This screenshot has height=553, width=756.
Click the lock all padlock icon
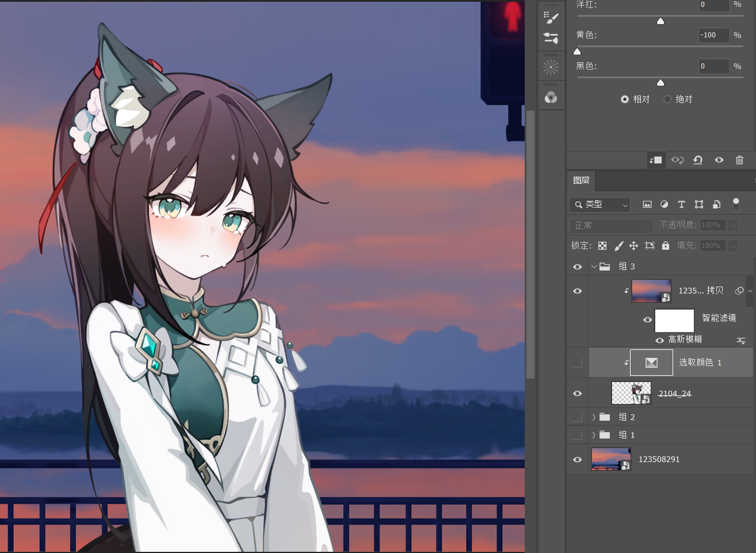(x=666, y=246)
